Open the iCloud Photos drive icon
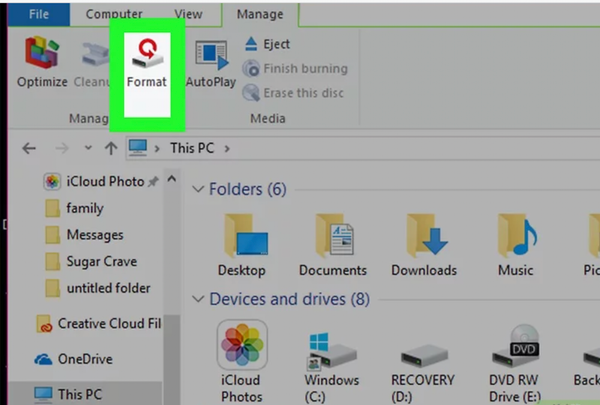600x405 pixels. [x=242, y=347]
